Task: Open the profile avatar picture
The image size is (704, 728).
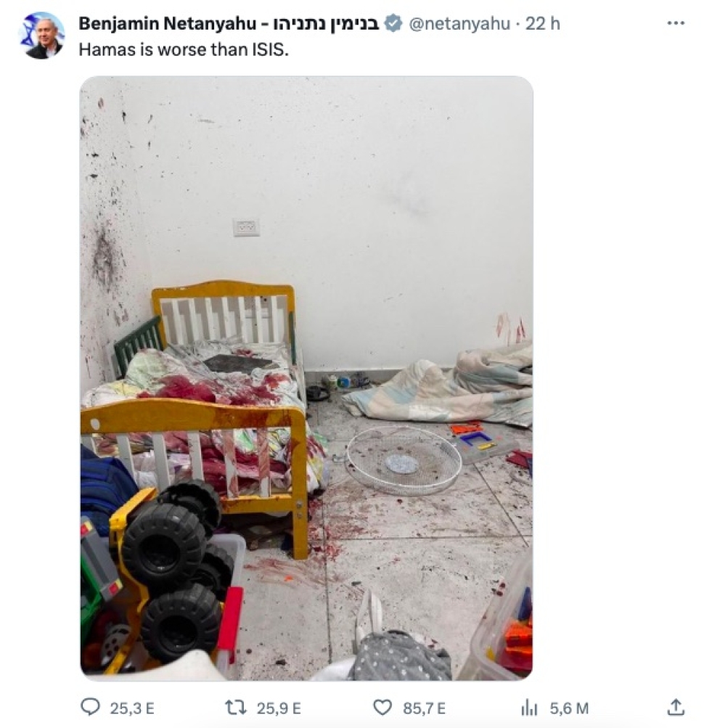Action: (42, 36)
